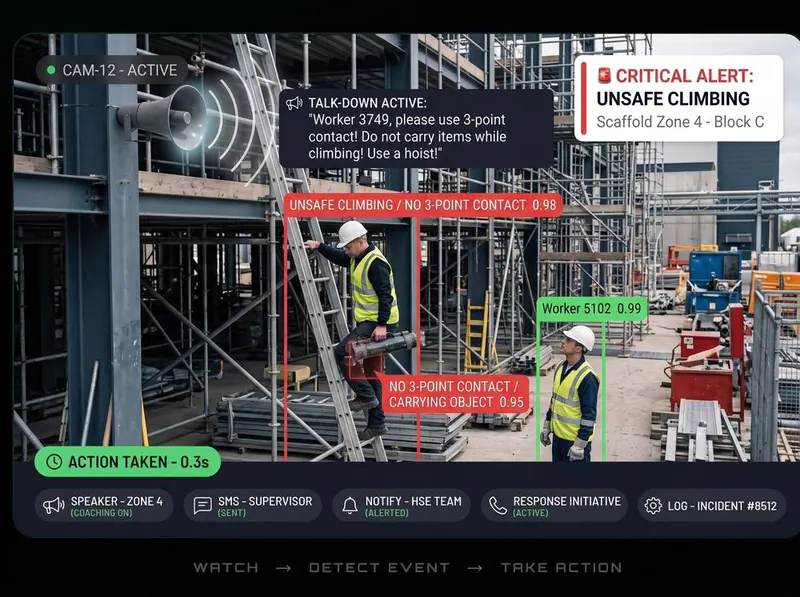
Task: Click the bell icon for Notify HSE Team
Action: (349, 506)
